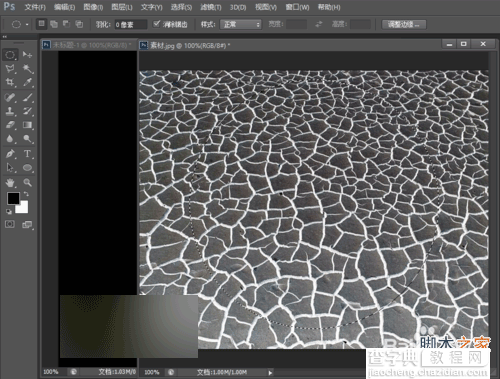Toggle the anti-alias (消除锯齿) checkbox

coord(156,24)
